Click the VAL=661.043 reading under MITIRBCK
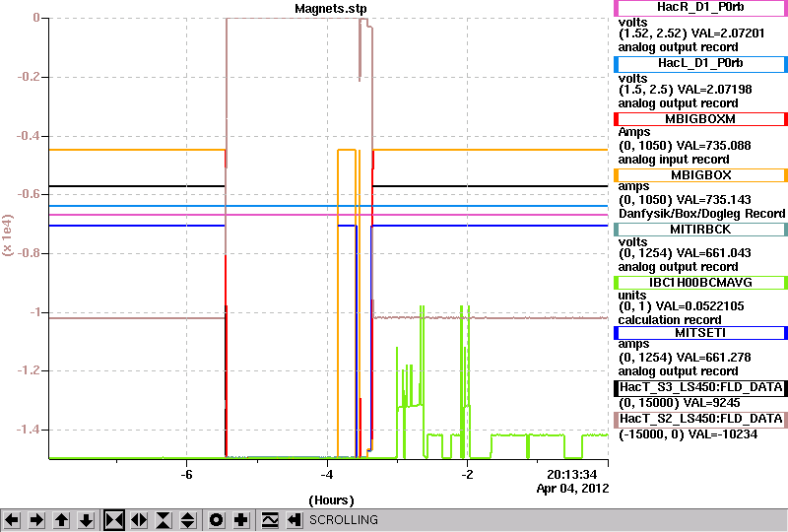 pos(714,253)
